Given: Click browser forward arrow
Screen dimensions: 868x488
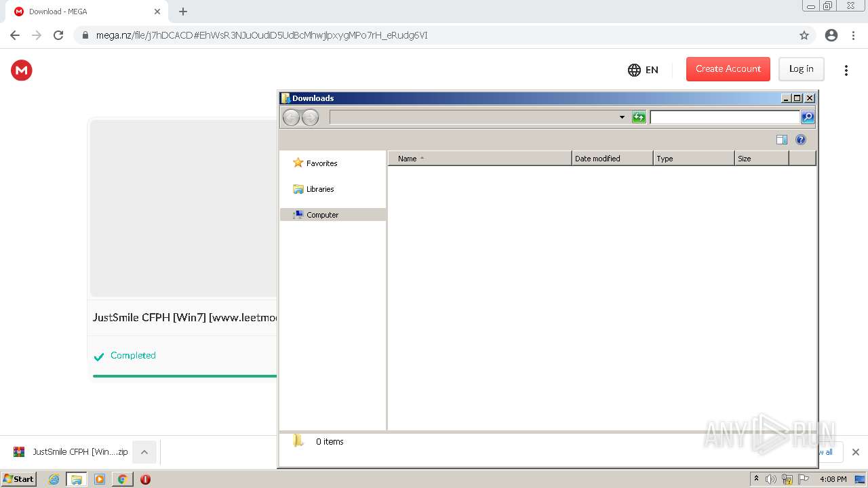Looking at the screenshot, I should pyautogui.click(x=37, y=35).
